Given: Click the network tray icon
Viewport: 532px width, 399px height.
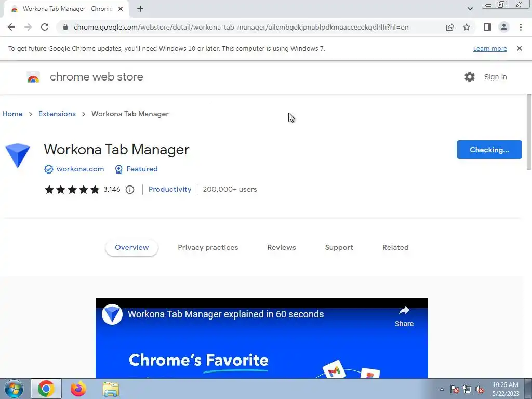Looking at the screenshot, I should [x=467, y=390].
